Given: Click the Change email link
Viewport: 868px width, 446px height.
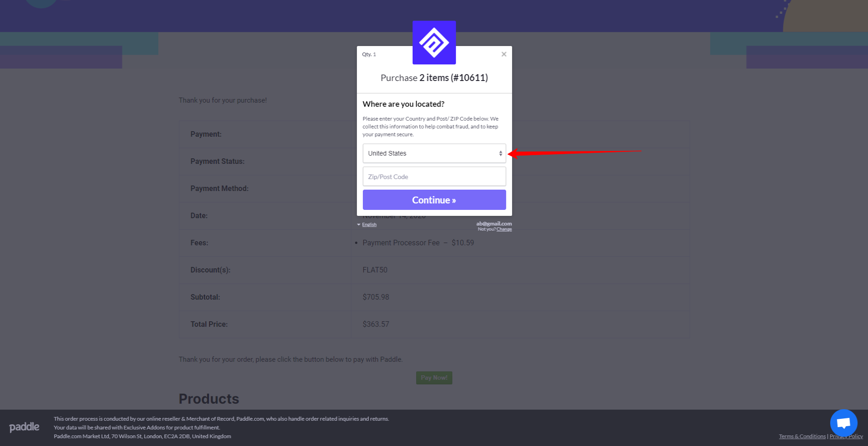Looking at the screenshot, I should [x=504, y=229].
